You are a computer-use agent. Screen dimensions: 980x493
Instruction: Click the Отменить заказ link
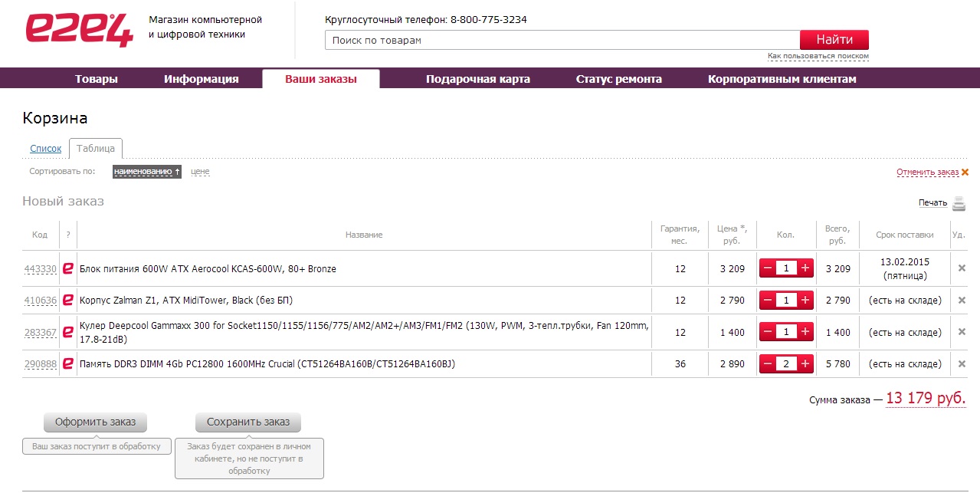(x=927, y=173)
